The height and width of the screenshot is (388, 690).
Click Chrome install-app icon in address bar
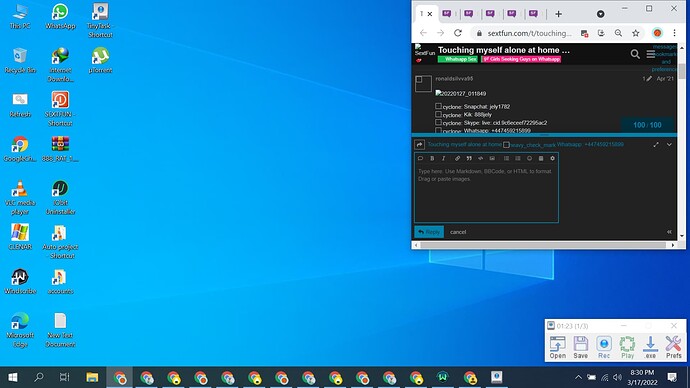tap(601, 33)
